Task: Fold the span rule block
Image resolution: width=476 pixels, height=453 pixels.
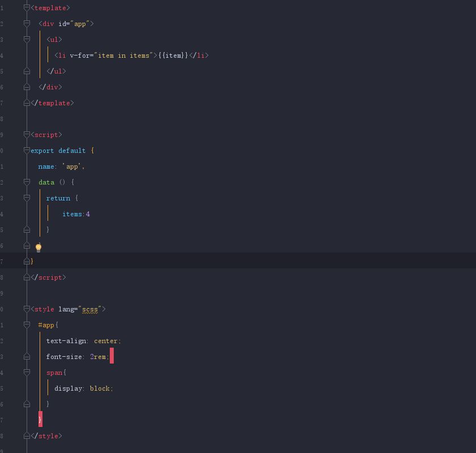Action: (27, 373)
